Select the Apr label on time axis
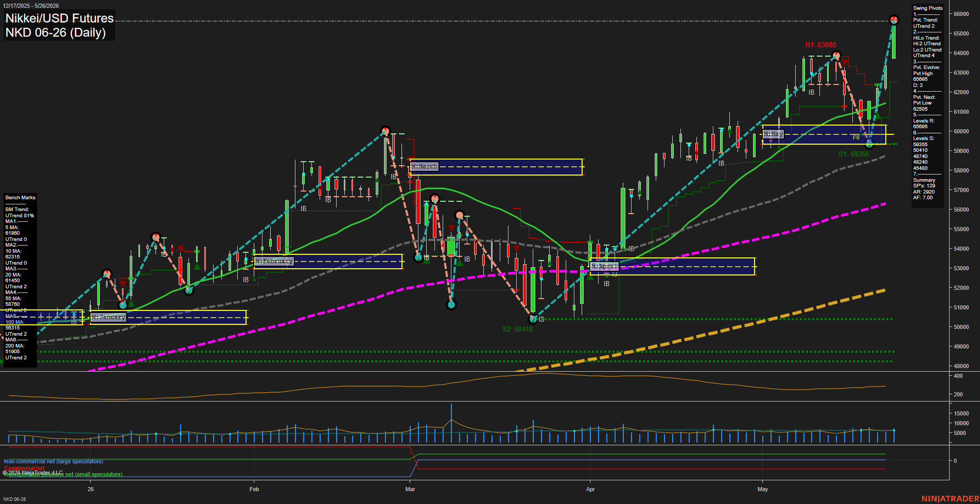The height and width of the screenshot is (504, 980). pos(590,489)
